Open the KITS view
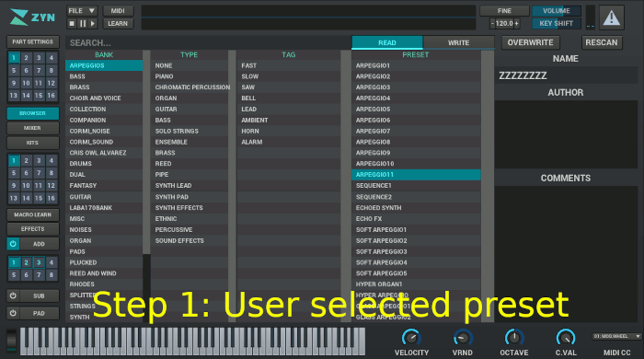The width and height of the screenshot is (644, 359). [33, 143]
